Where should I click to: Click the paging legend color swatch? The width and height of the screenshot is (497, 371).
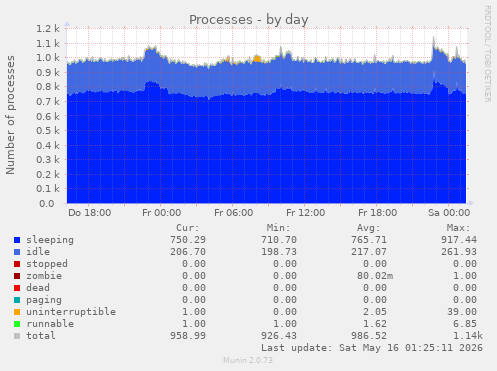click(17, 300)
